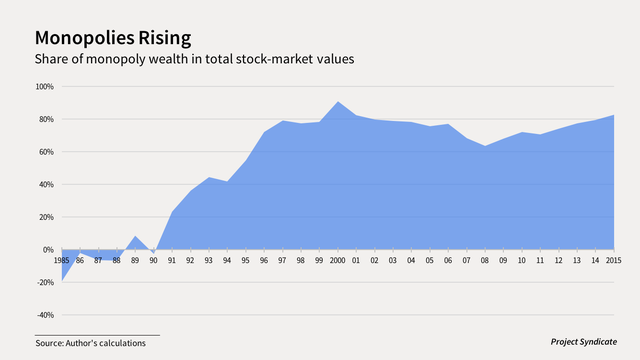The height and width of the screenshot is (360, 640).
Task: Select the 0% y-axis label
Action: click(48, 250)
